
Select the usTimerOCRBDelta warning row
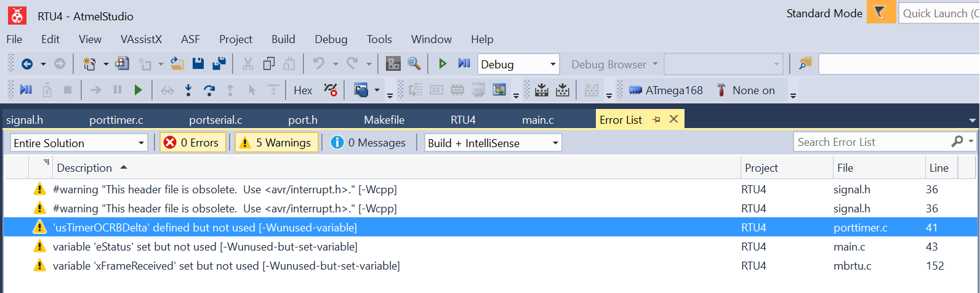[x=205, y=228]
